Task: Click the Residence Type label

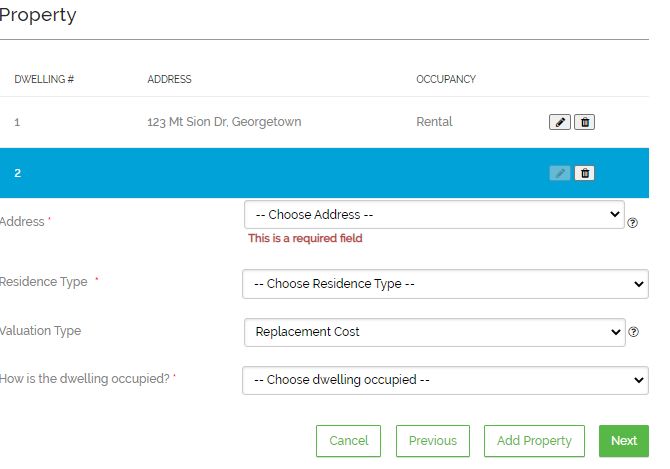Action: pyautogui.click(x=44, y=282)
